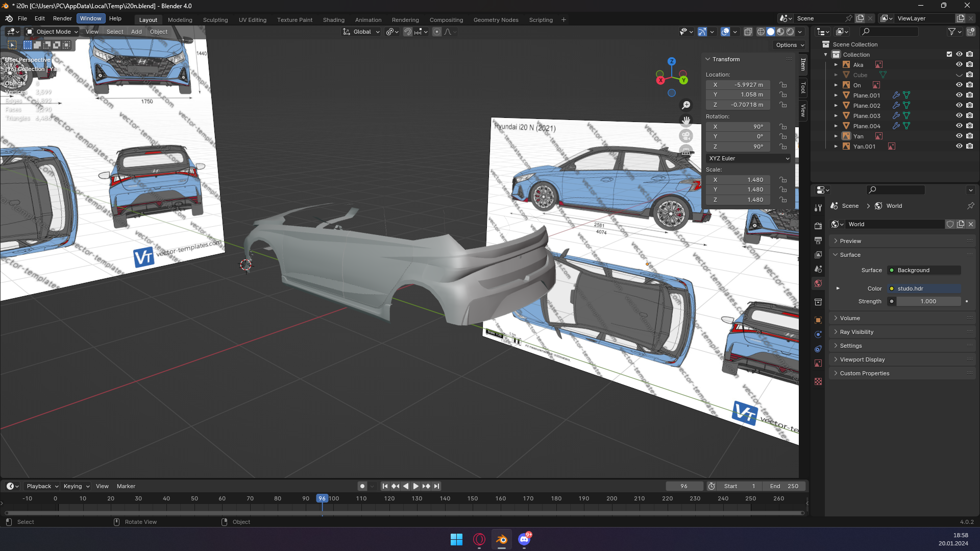Viewport: 980px width, 551px height.
Task: Adjust the world Strength slider
Action: pyautogui.click(x=927, y=301)
